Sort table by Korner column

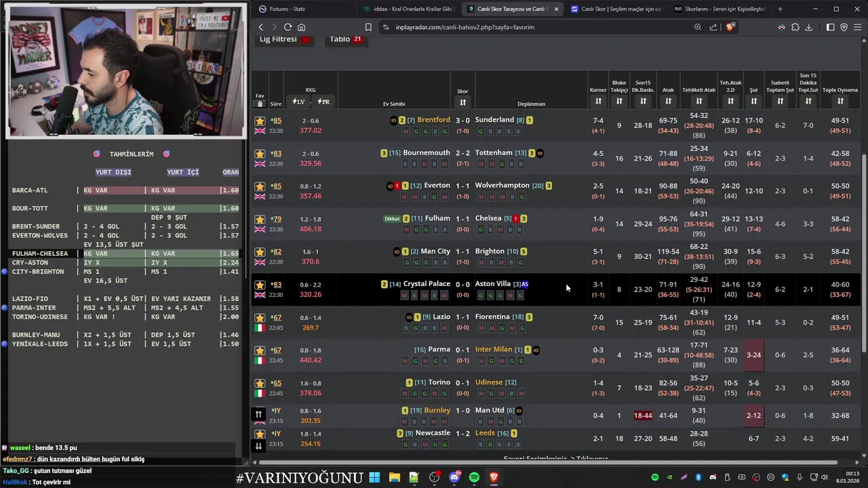coord(598,101)
